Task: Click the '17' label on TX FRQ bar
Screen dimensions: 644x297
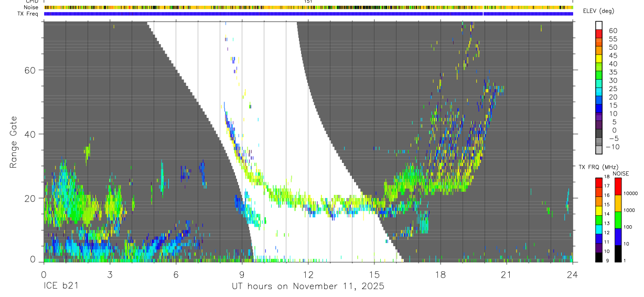Action: point(607,186)
